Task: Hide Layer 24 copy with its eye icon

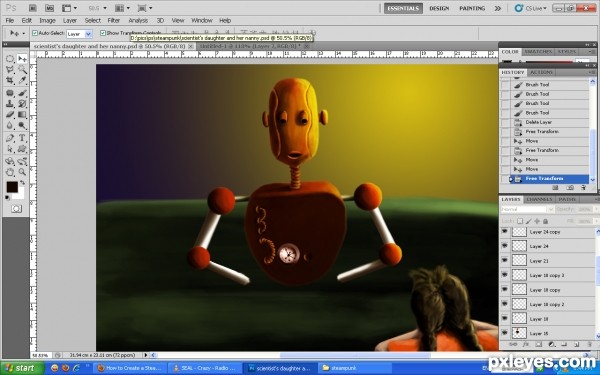Action: click(505, 232)
